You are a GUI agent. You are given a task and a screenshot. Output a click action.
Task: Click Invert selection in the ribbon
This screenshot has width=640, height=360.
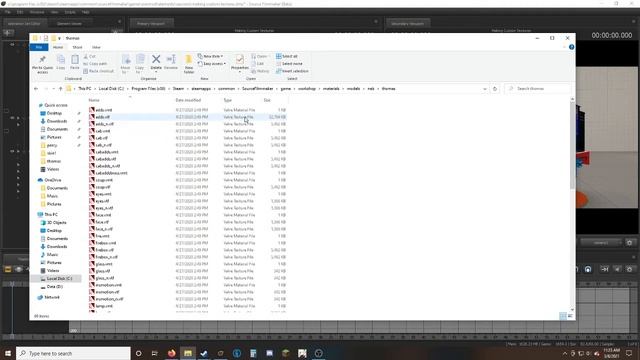pyautogui.click(x=292, y=71)
